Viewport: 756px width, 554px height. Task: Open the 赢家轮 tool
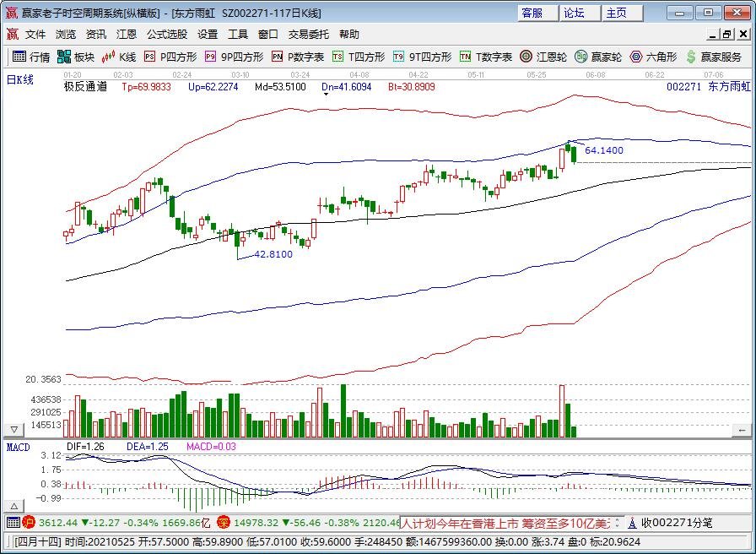[x=598, y=57]
